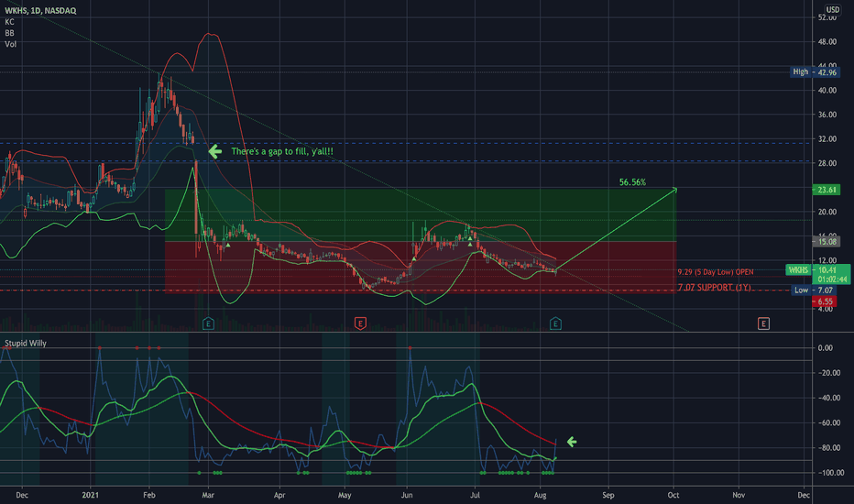Click the green arrow beside the gap annotation
854x504 pixels.
pos(215,151)
